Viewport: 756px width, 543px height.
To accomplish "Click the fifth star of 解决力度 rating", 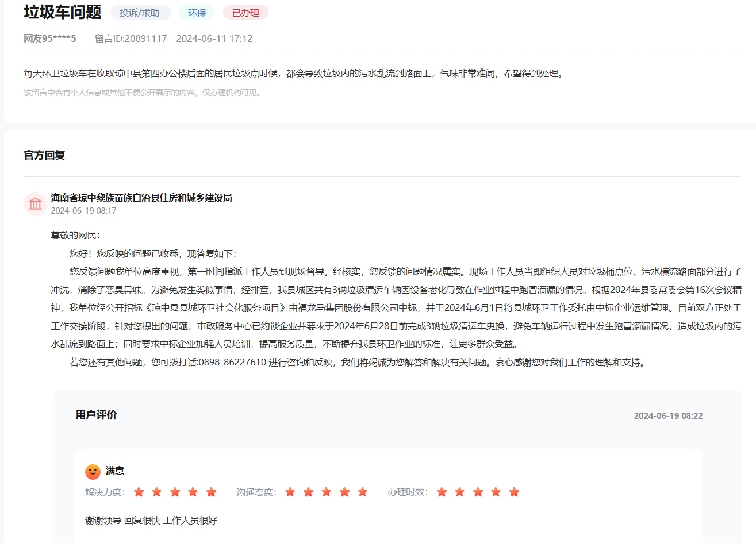I will coord(211,492).
